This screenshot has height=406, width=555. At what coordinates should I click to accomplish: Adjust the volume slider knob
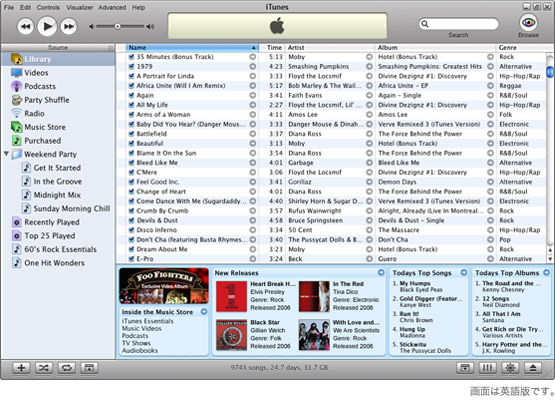point(118,27)
